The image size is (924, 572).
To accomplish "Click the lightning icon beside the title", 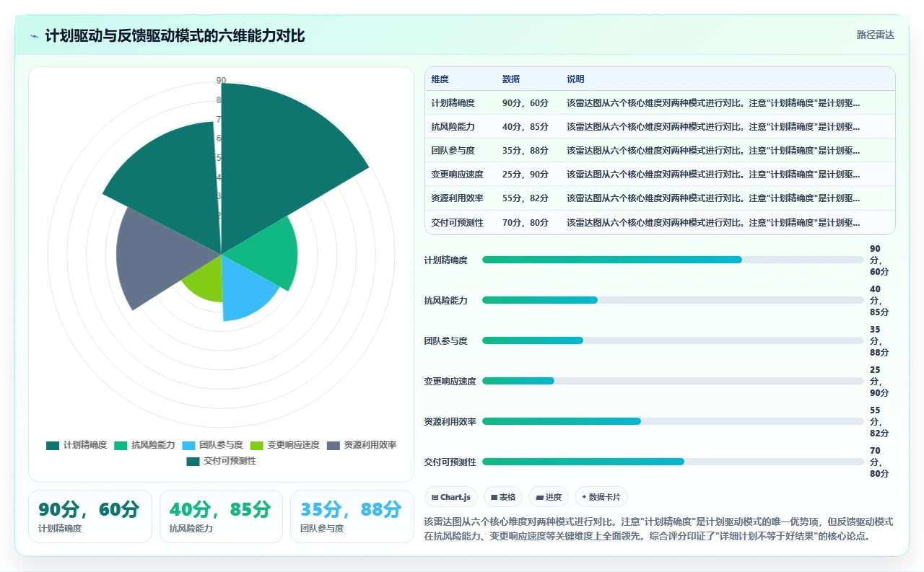I will [35, 36].
